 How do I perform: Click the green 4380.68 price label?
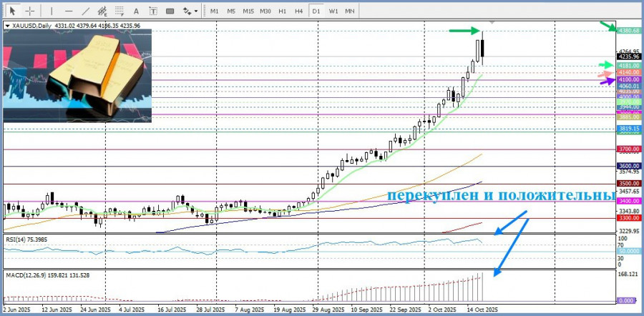(x=629, y=31)
